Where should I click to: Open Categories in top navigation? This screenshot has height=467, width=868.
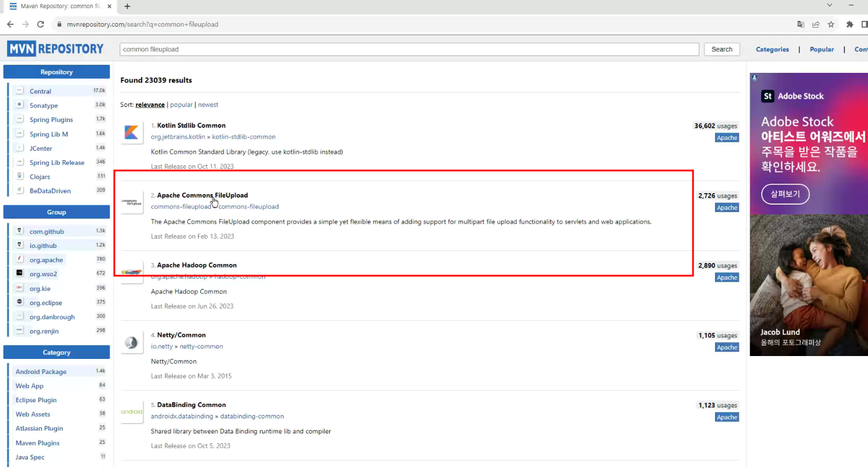(772, 50)
